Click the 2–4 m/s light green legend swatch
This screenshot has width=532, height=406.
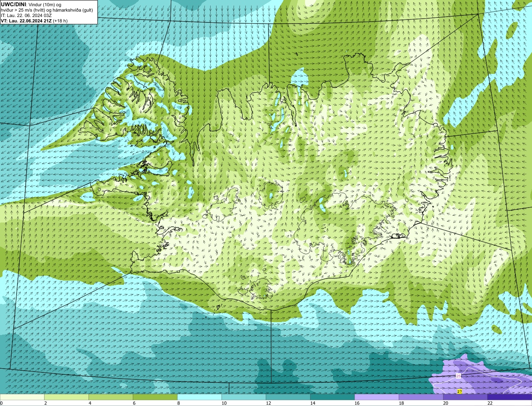[x=66, y=397]
